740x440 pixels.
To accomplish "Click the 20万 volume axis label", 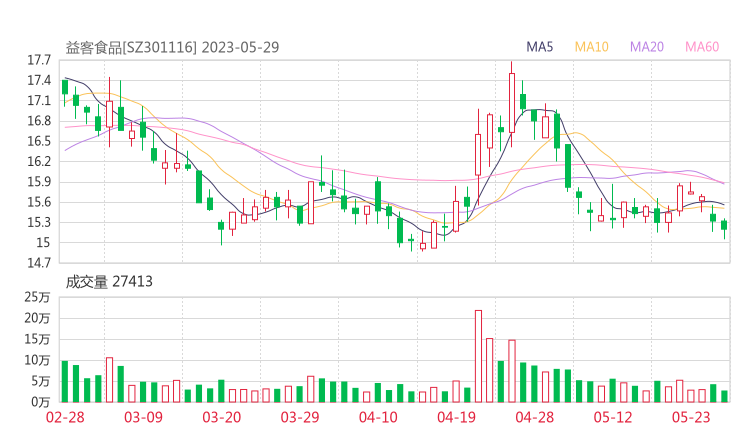I will 37,319.
